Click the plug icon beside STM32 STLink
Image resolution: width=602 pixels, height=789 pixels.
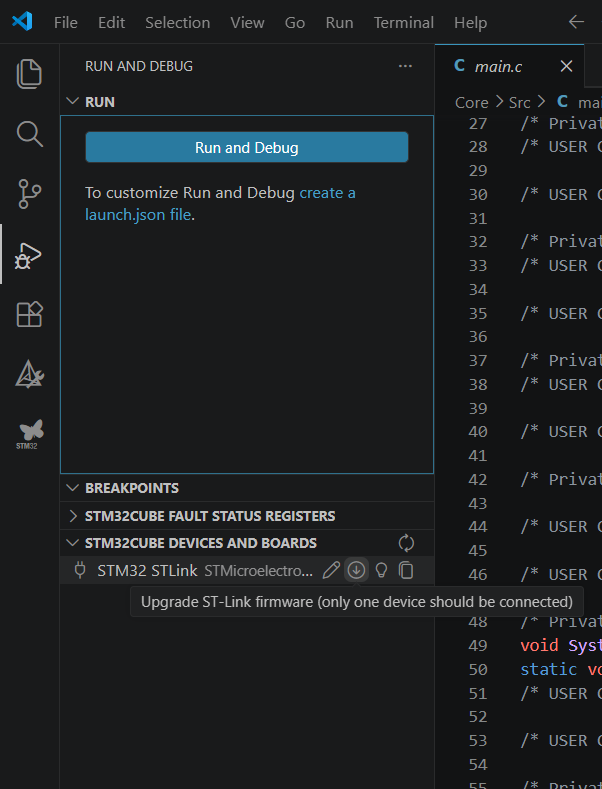pyautogui.click(x=80, y=571)
